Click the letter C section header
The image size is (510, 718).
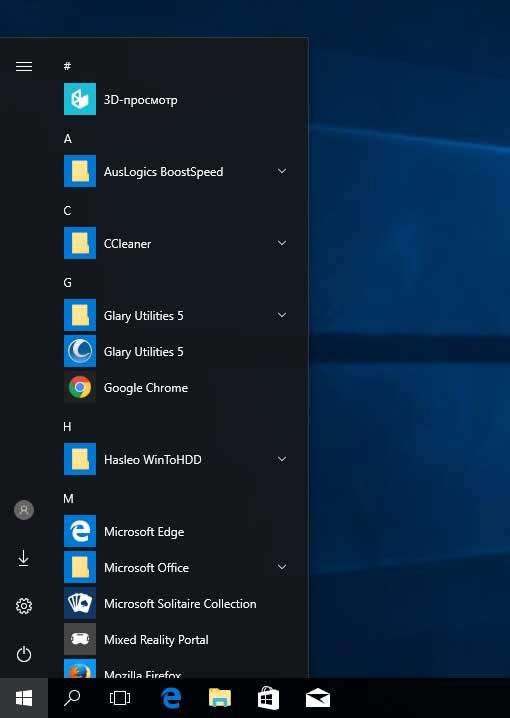tap(67, 210)
